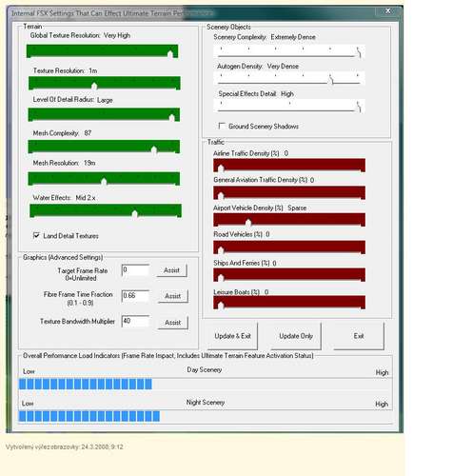Screen dimensions: 472x476
Task: Close the FSX settings window
Action: click(x=387, y=11)
